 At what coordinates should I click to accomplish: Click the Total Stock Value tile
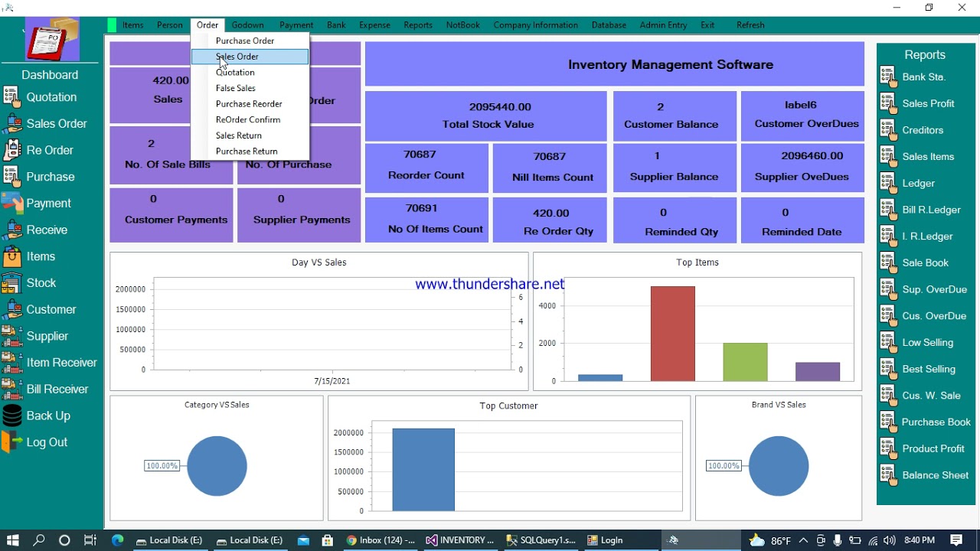click(486, 116)
